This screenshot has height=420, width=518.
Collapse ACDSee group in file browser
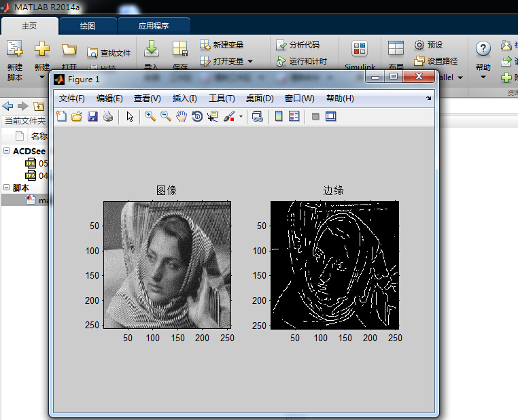point(6,151)
